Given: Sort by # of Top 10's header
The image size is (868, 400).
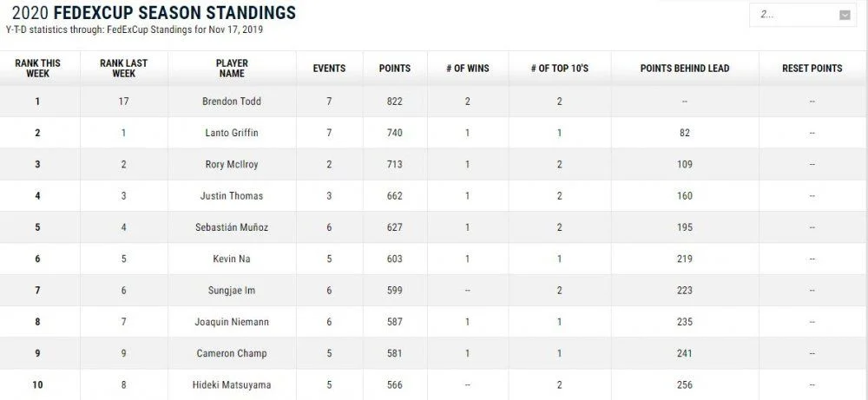Looking at the screenshot, I should [x=560, y=69].
